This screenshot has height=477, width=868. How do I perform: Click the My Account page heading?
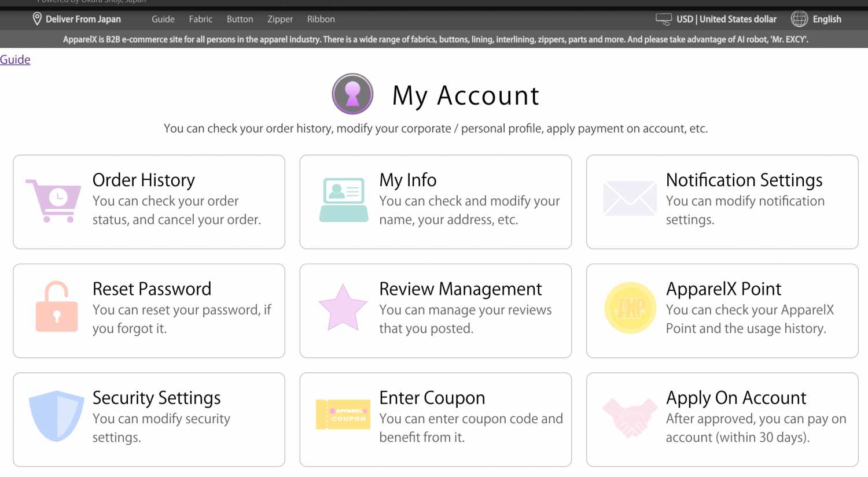point(466,95)
